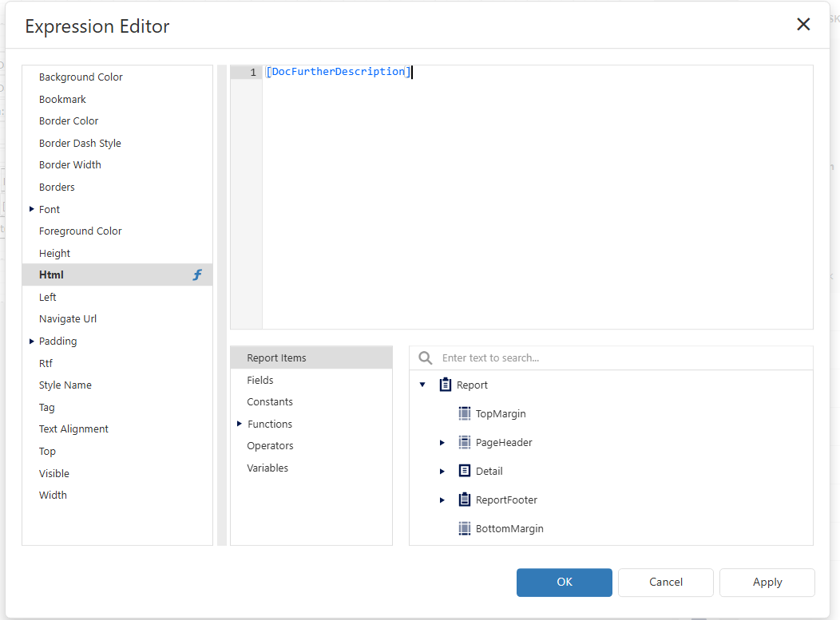Click the Report node icon
Viewport: 840px width, 620px height.
pyautogui.click(x=446, y=385)
